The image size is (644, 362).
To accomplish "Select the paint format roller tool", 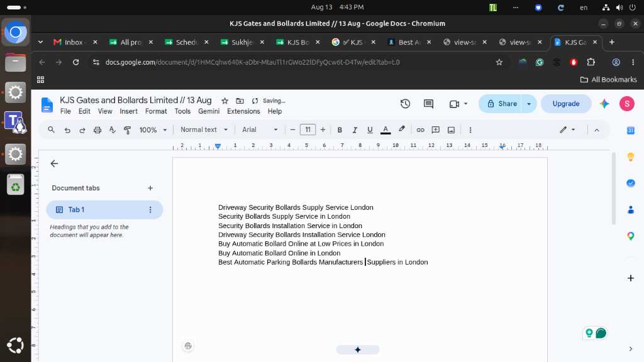I will pyautogui.click(x=127, y=130).
